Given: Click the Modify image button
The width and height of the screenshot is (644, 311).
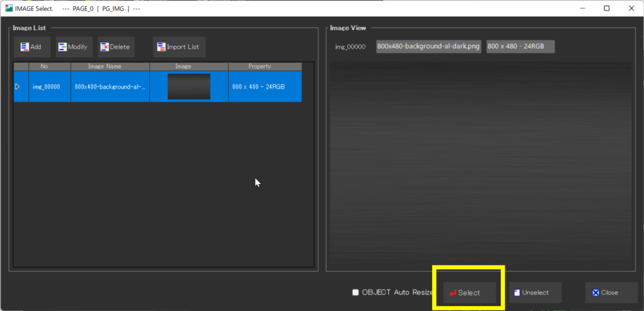Looking at the screenshot, I should click(x=74, y=47).
